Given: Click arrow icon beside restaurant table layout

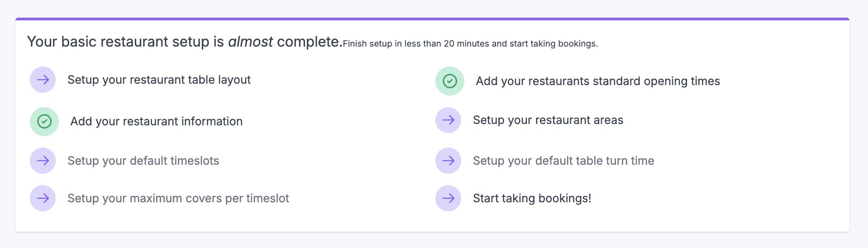Looking at the screenshot, I should pos(43,80).
